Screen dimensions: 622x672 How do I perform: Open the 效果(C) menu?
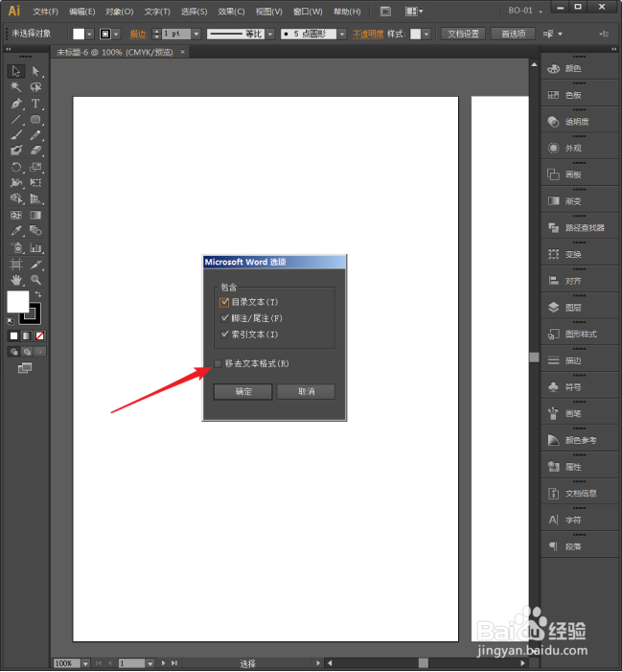tap(231, 12)
